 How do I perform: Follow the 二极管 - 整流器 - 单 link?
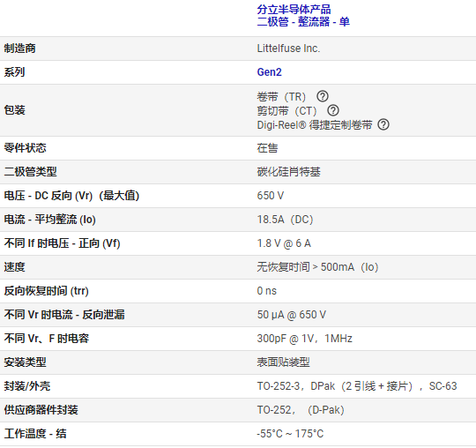coord(303,22)
